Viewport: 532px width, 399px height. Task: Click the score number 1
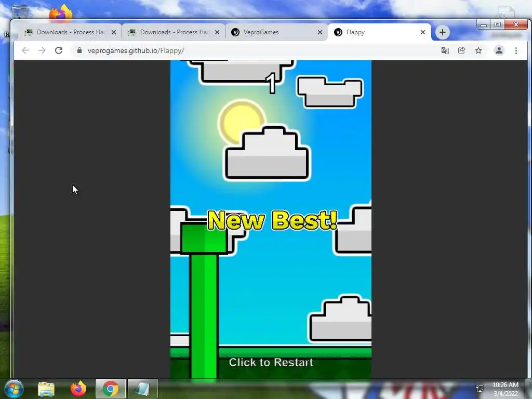[x=271, y=83]
